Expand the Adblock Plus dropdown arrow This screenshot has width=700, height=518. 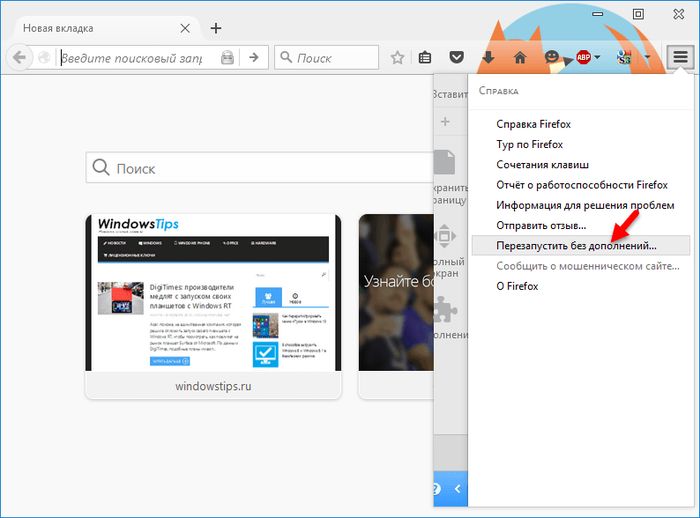pyautogui.click(x=597, y=57)
